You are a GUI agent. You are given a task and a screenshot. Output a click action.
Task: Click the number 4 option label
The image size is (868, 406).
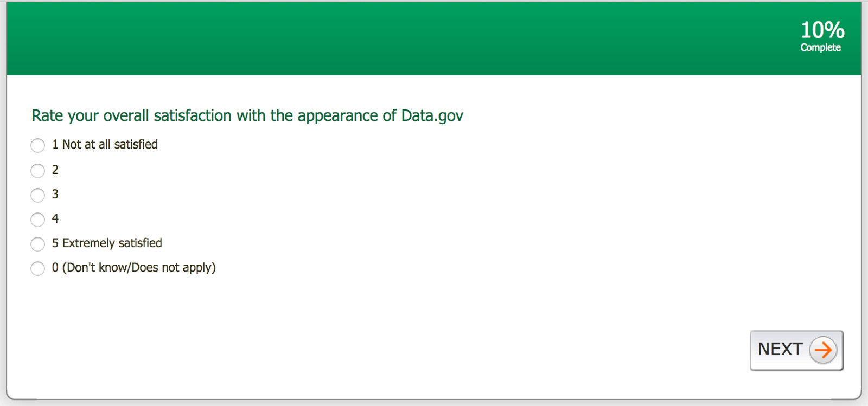(x=55, y=218)
